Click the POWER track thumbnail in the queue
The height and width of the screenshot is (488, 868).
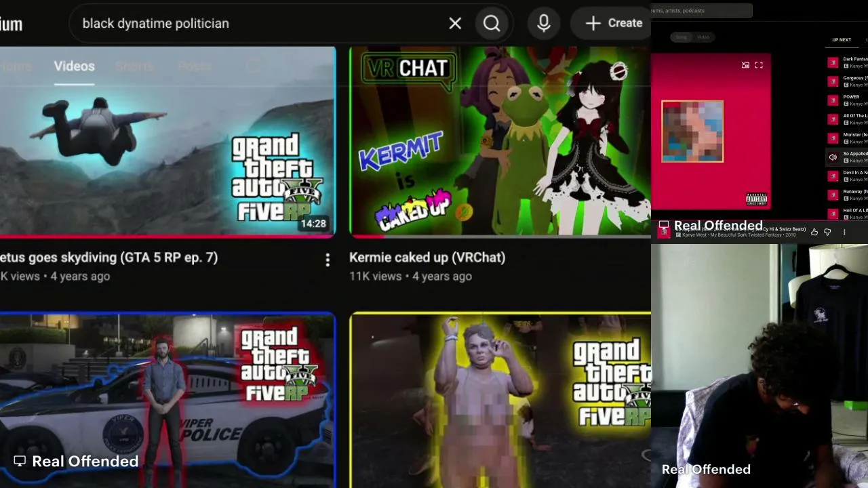click(x=833, y=100)
